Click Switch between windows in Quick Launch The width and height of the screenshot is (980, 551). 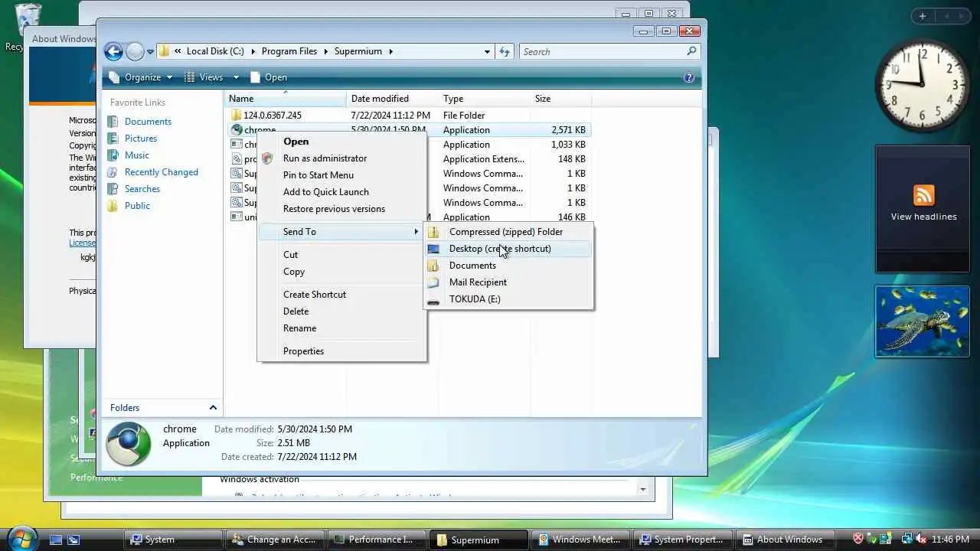pyautogui.click(x=74, y=540)
